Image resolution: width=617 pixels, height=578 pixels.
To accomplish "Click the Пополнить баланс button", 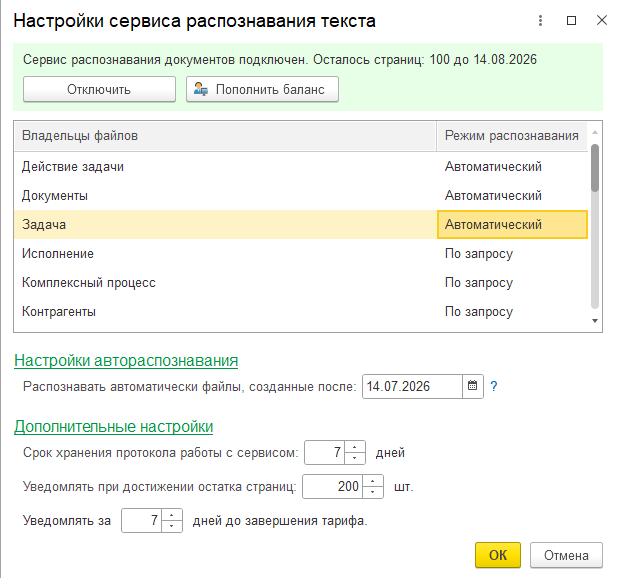I will point(262,89).
